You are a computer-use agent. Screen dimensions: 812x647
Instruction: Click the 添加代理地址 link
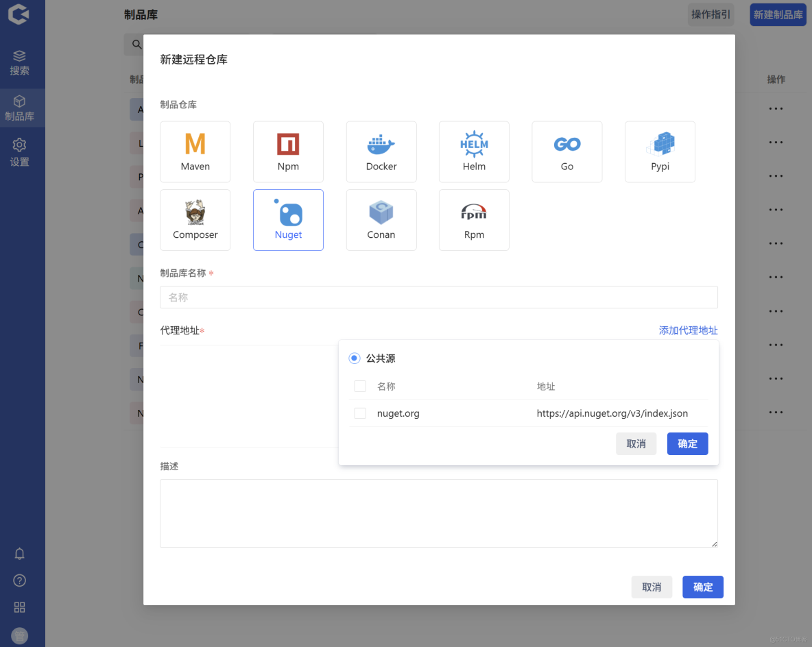coord(688,330)
